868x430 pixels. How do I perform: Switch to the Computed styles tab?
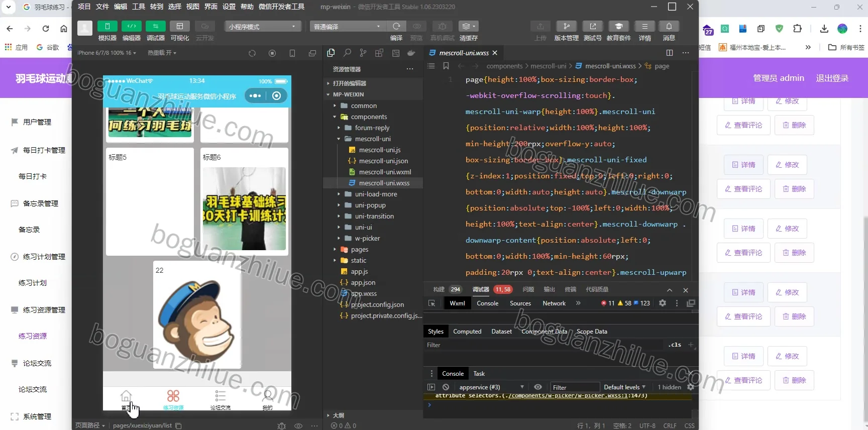467,332
